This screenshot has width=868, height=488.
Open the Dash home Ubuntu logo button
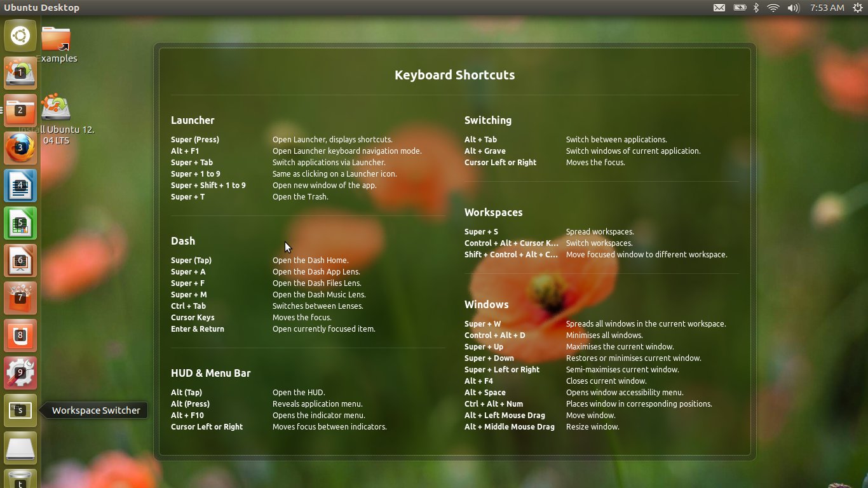20,36
